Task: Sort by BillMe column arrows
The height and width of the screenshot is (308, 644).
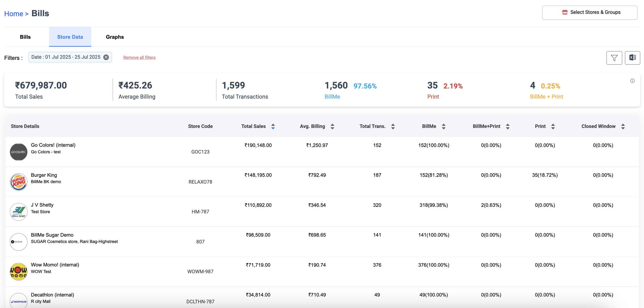Action: click(x=444, y=127)
